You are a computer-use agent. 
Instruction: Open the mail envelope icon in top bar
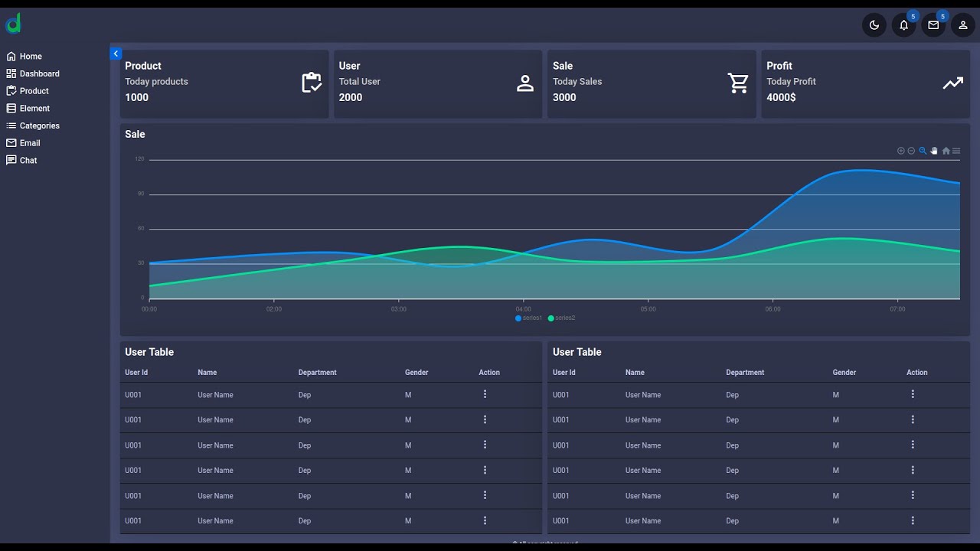pos(933,25)
